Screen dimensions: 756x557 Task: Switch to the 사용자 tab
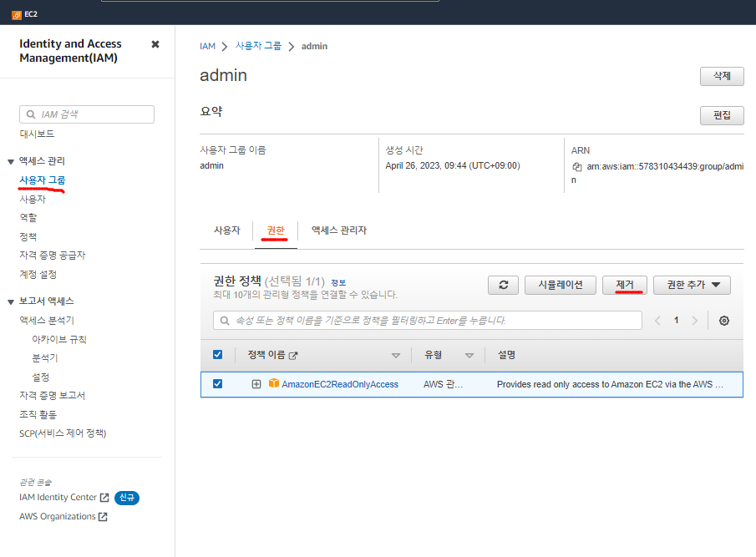[x=226, y=230]
